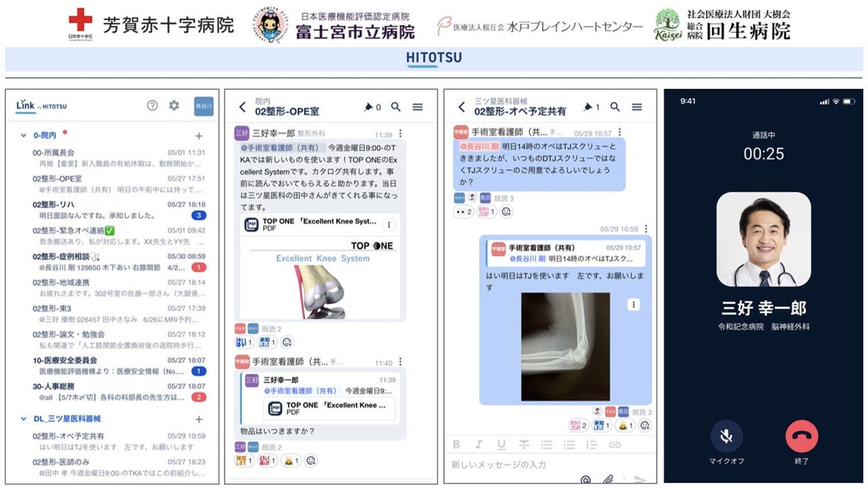Open options for the 11:40 手術室看護師 message

coord(400,362)
